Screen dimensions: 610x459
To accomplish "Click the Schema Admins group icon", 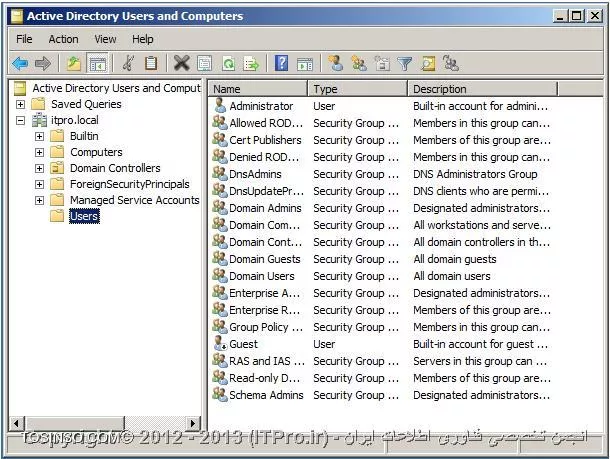I will [x=220, y=394].
